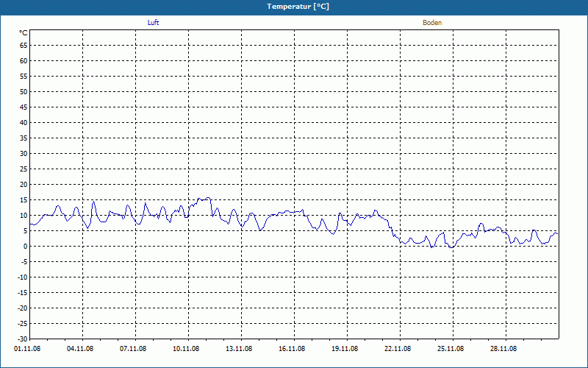Click the 25 y-axis label
Screen dimensions: 588x368
tap(24, 169)
